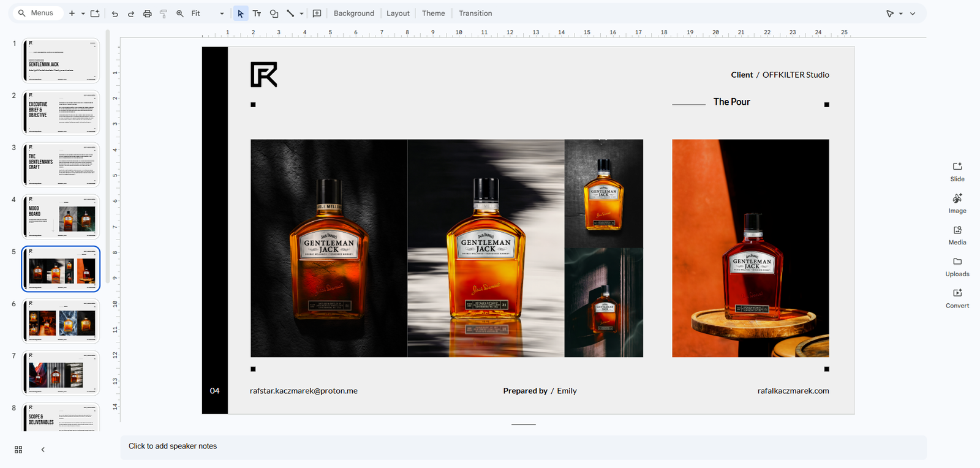
Task: Open the Fit zoom level dropdown
Action: [x=208, y=13]
